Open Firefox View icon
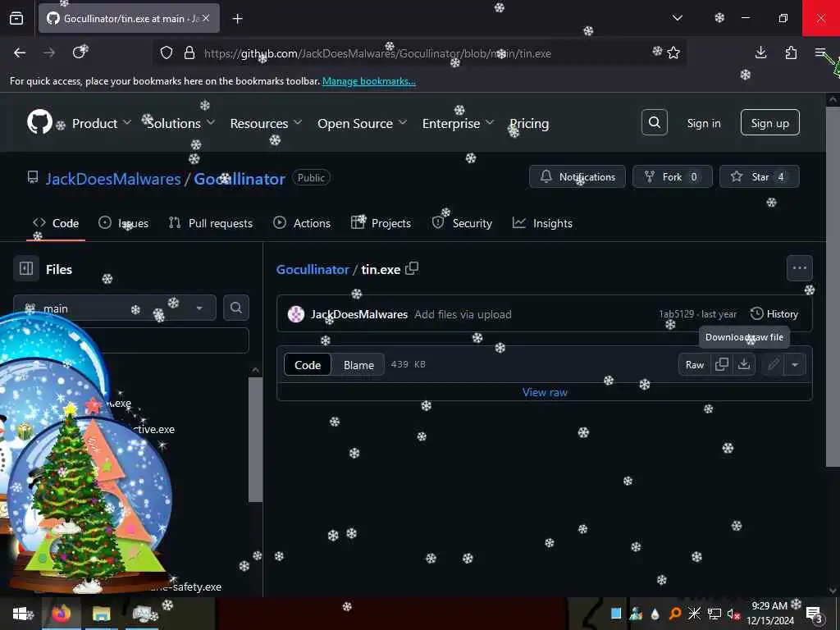 [16, 19]
